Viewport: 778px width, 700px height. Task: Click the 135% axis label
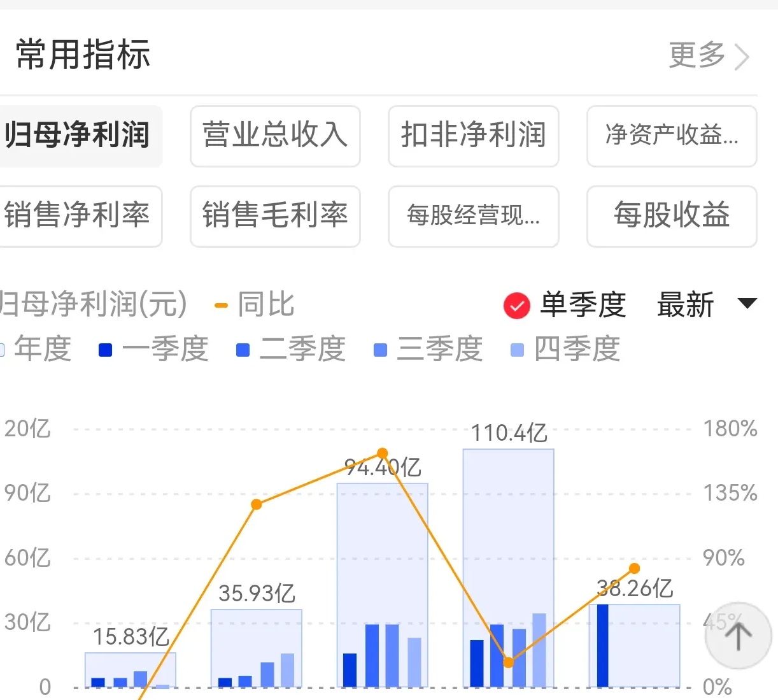730,493
